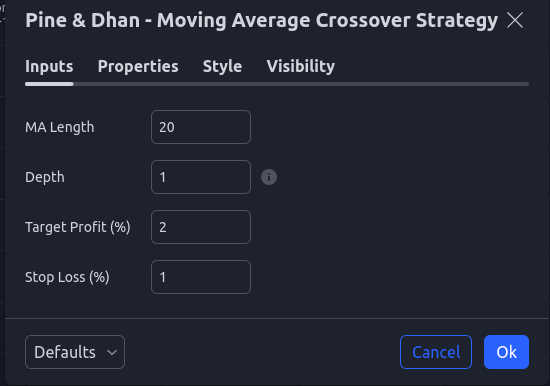This screenshot has height=386, width=550.
Task: Open the Defaults dropdown menu
Action: point(75,352)
